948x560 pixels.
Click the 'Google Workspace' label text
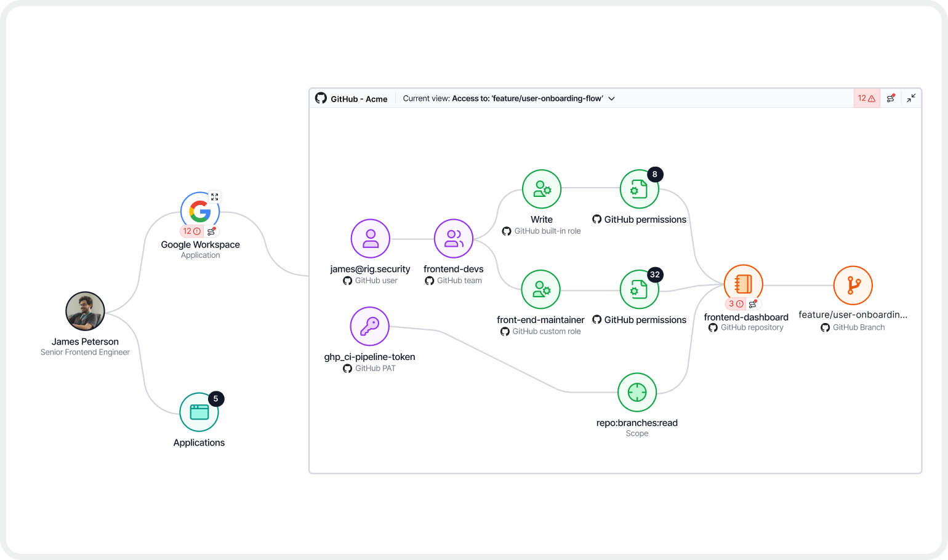(200, 244)
